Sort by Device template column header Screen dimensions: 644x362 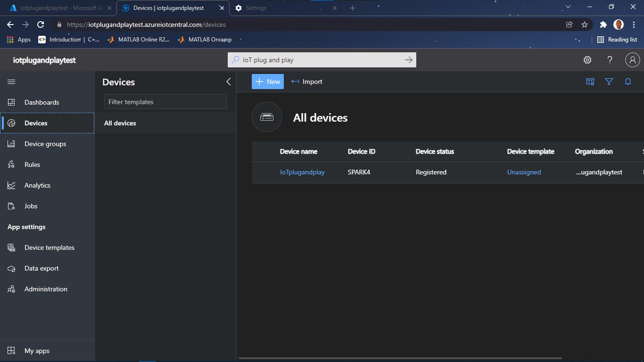(x=530, y=151)
